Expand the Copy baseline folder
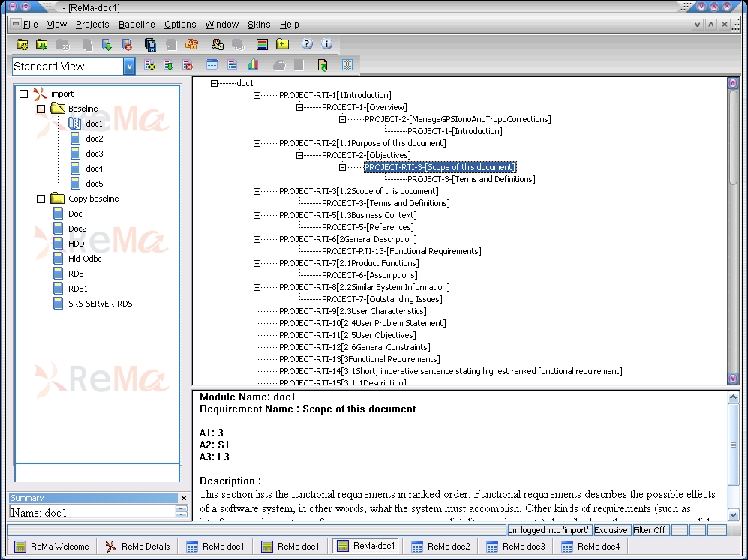 (41, 199)
